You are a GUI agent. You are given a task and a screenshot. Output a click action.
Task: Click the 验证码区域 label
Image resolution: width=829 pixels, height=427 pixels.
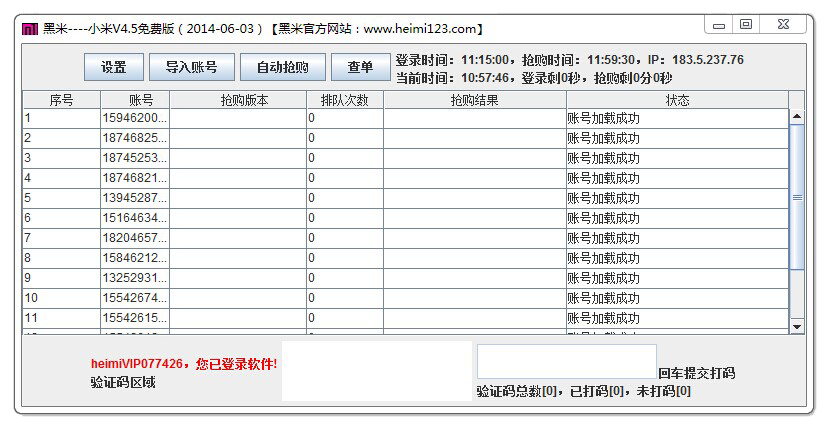(123, 382)
